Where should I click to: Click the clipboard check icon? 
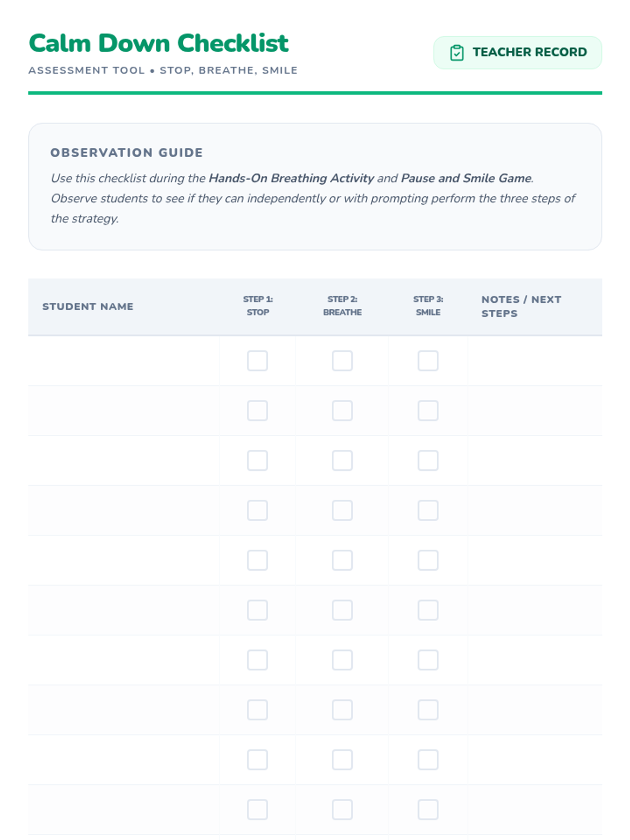coord(457,52)
